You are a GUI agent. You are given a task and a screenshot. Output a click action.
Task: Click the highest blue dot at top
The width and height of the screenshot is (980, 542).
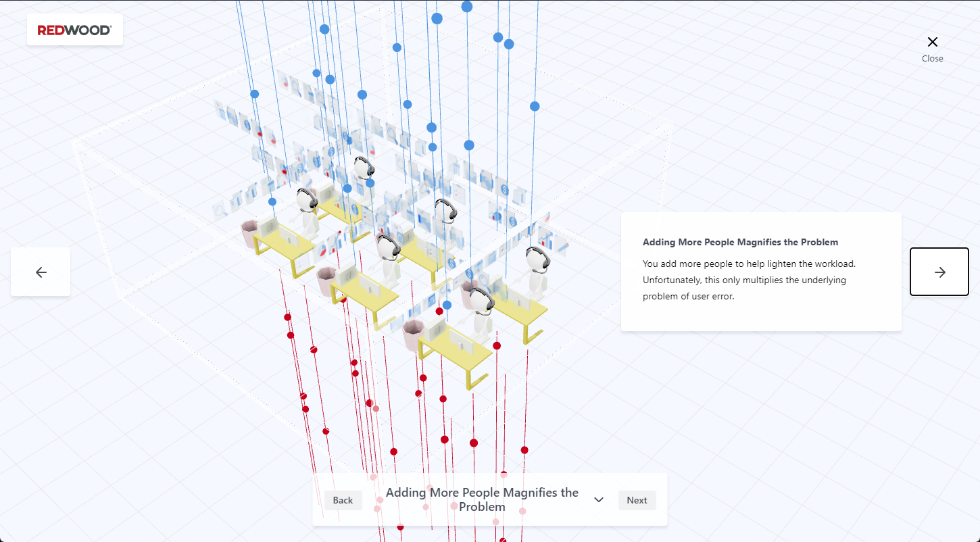pyautogui.click(x=467, y=7)
